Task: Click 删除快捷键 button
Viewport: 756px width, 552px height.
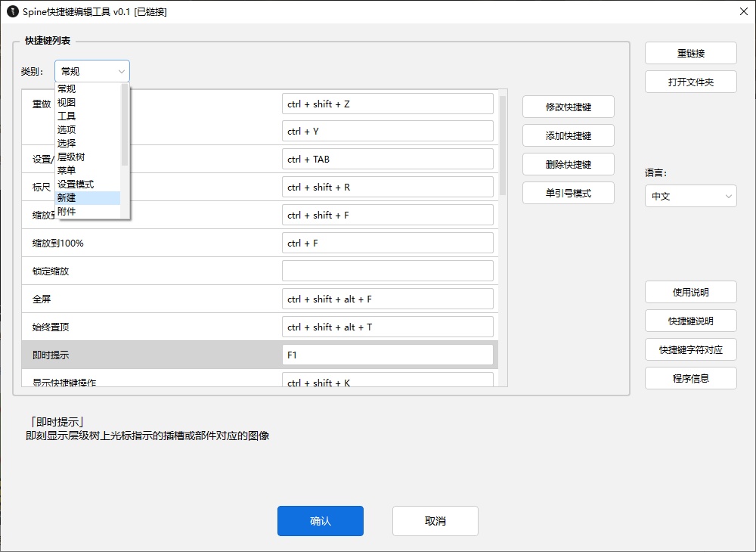Action: [x=568, y=164]
